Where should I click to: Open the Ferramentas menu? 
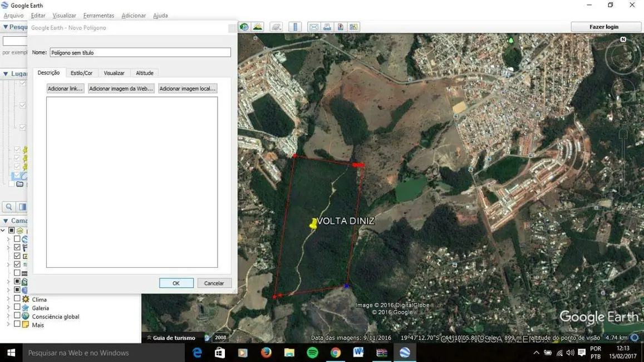pyautogui.click(x=99, y=16)
